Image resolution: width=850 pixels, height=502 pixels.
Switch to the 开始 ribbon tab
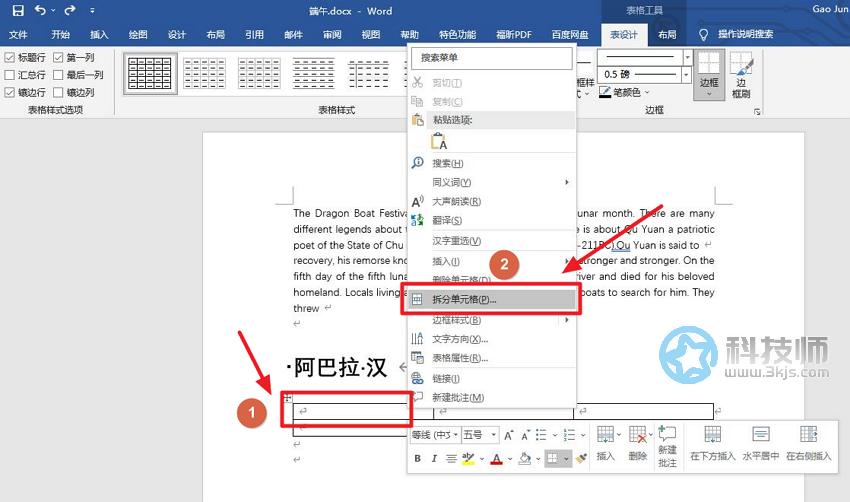[x=60, y=35]
